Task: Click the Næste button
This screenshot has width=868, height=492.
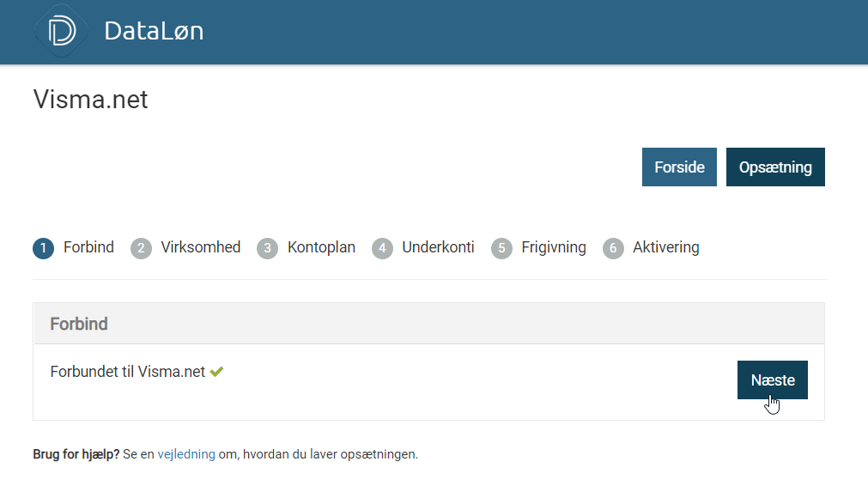Action: coord(772,380)
